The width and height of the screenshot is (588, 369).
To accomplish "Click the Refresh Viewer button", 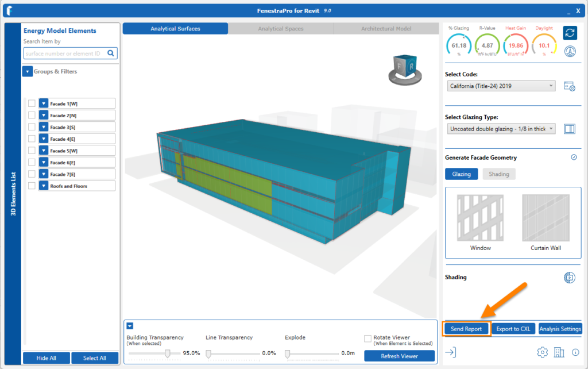I will pyautogui.click(x=400, y=356).
